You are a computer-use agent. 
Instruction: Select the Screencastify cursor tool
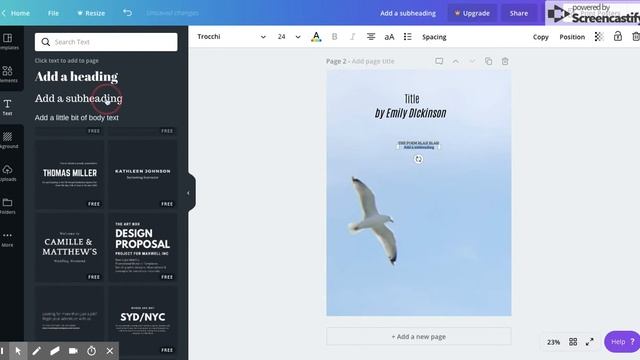coord(18,351)
